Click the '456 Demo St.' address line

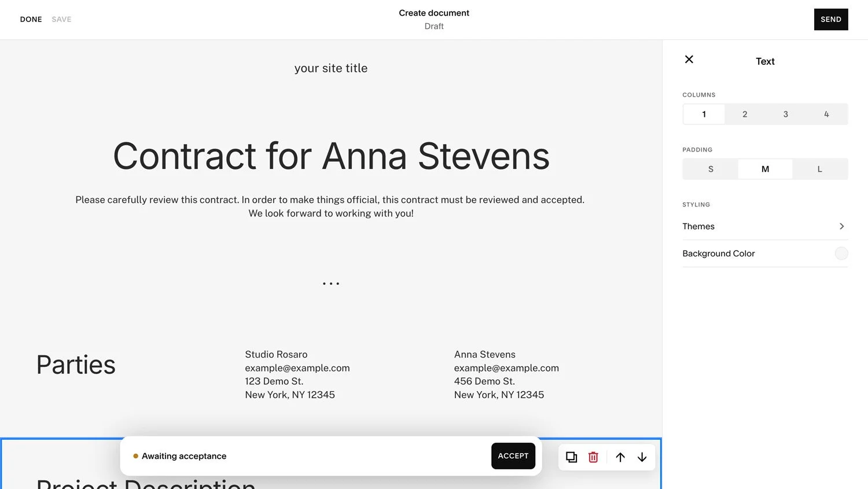(x=484, y=381)
